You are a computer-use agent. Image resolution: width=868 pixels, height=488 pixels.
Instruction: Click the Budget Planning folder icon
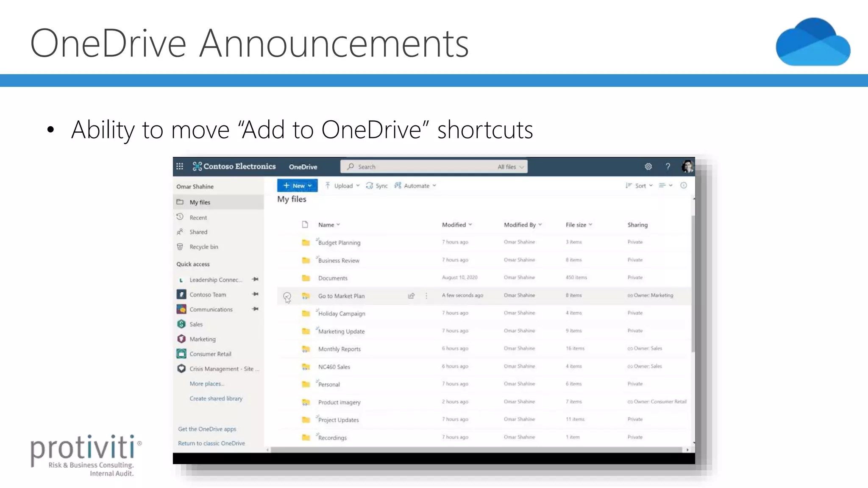click(x=306, y=242)
